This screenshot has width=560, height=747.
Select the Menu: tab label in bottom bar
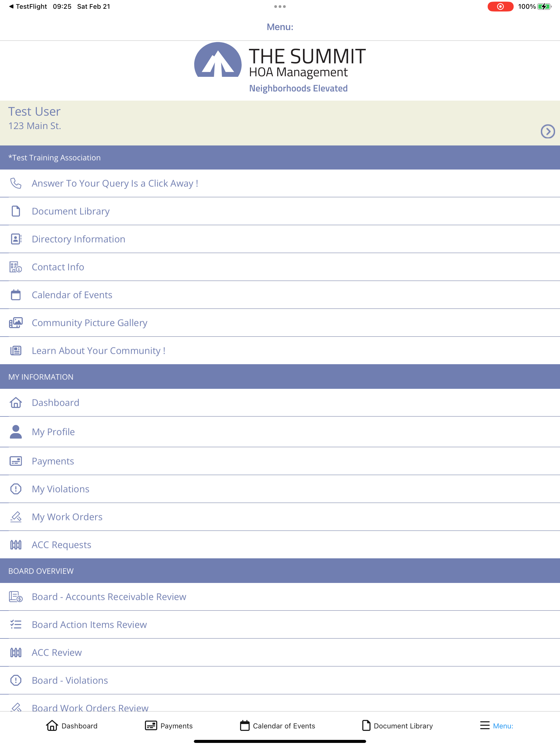(503, 726)
